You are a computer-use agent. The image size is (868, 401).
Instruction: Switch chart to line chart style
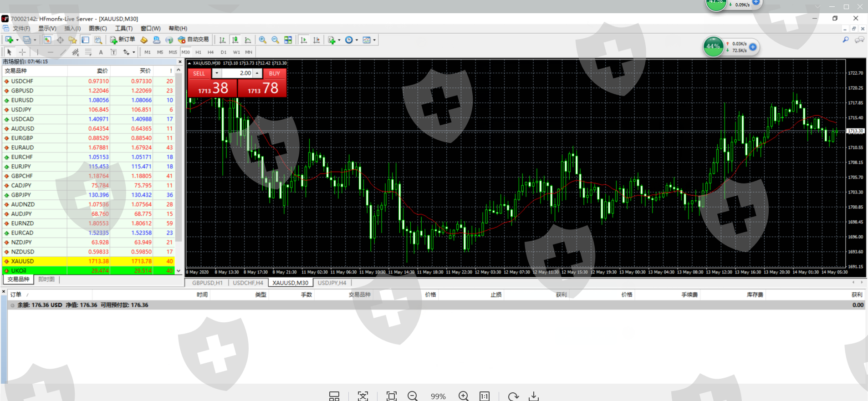(x=248, y=40)
